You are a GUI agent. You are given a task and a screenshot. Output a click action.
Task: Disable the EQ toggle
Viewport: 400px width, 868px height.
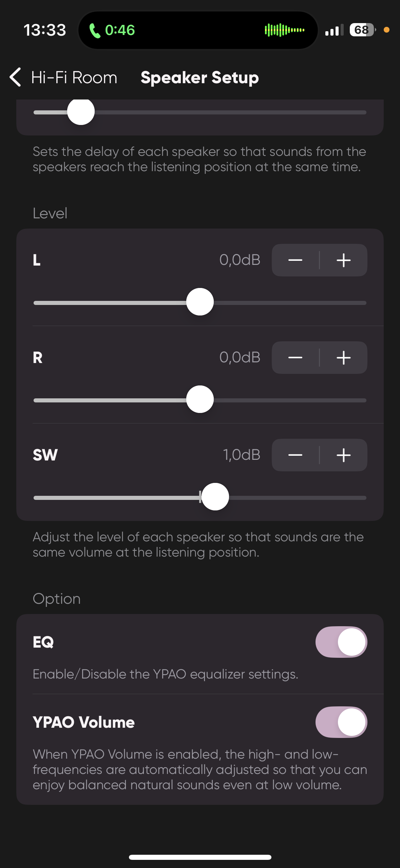click(341, 642)
